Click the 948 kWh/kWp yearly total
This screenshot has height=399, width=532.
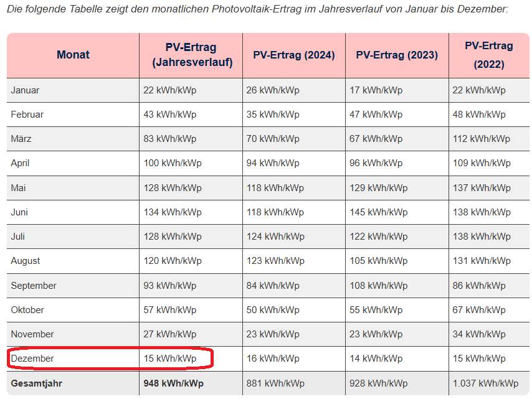[x=173, y=383]
